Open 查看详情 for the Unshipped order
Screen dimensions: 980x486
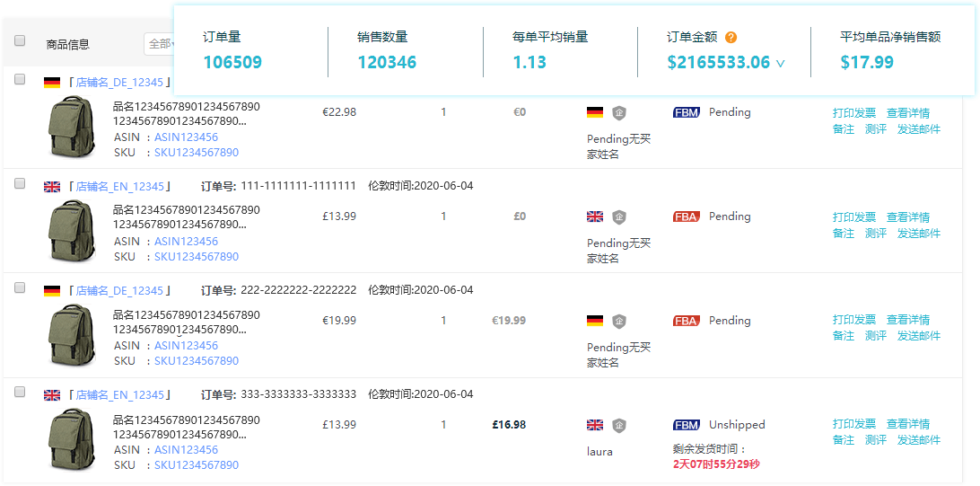(907, 424)
